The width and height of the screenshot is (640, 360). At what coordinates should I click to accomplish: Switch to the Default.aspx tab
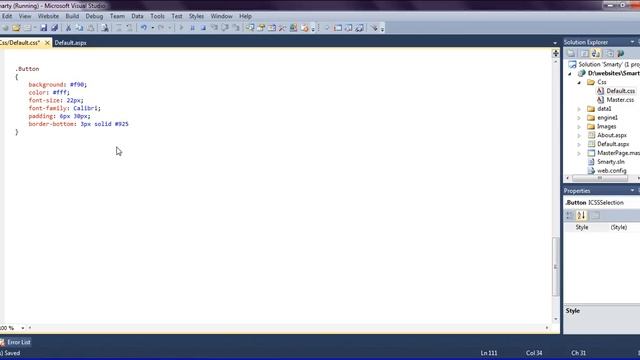tap(70, 42)
